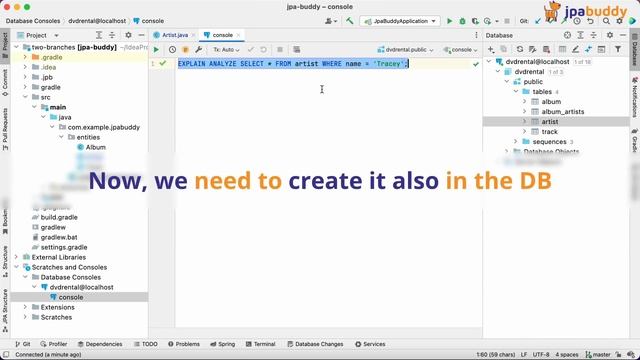Edit source pencil icon in Database

click(575, 49)
